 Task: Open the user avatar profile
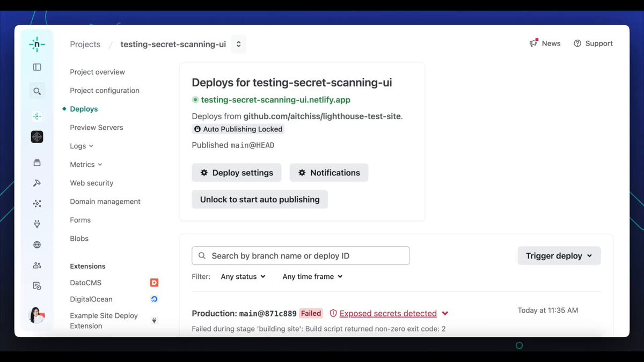coord(36,315)
